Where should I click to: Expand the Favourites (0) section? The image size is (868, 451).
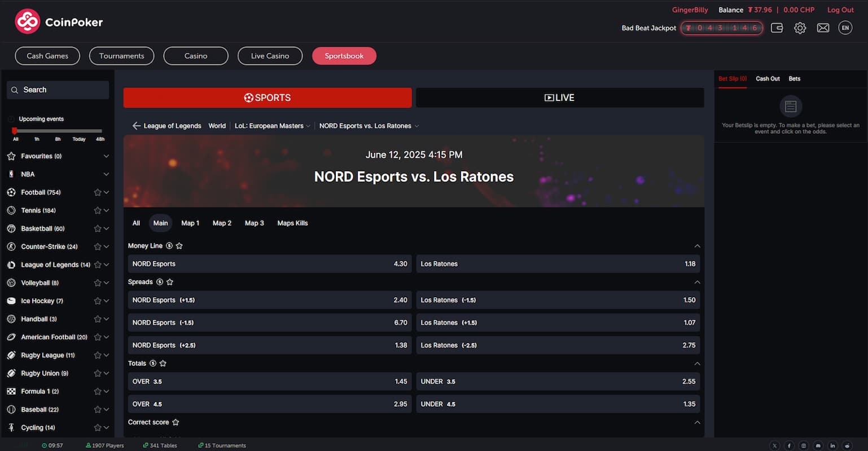pyautogui.click(x=106, y=156)
